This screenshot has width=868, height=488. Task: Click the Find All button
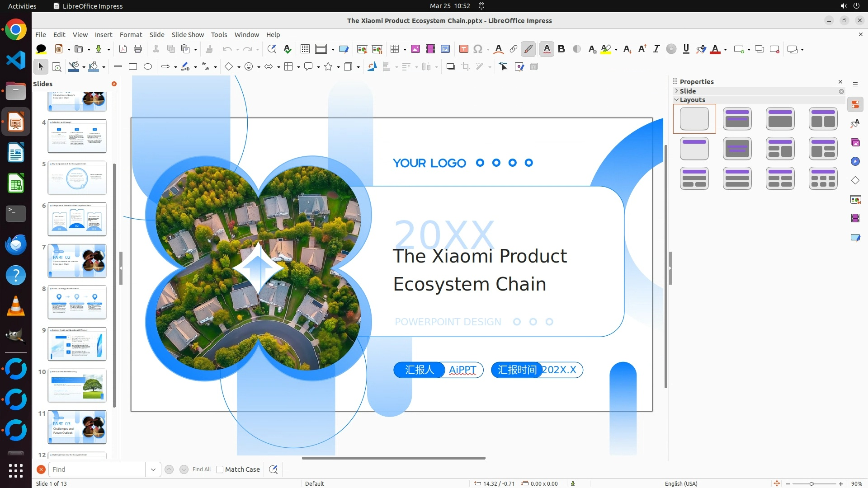201,469
